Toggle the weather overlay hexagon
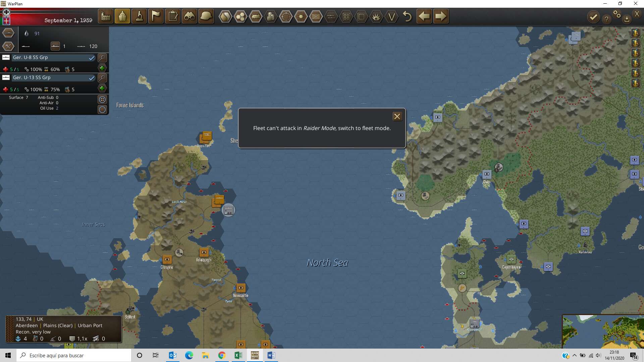This screenshot has width=644, height=362. pyautogui.click(x=301, y=16)
